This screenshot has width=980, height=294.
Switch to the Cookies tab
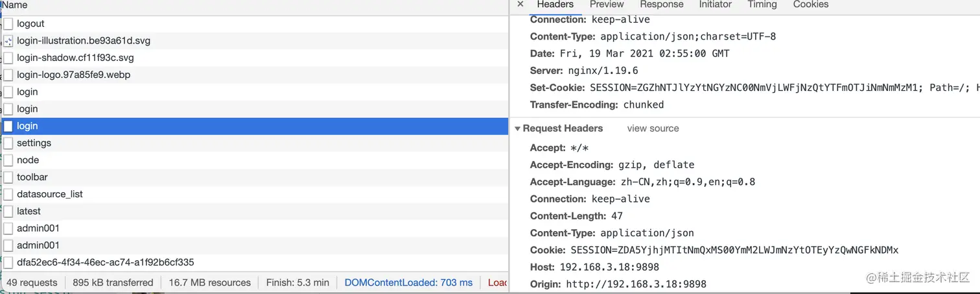(810, 5)
